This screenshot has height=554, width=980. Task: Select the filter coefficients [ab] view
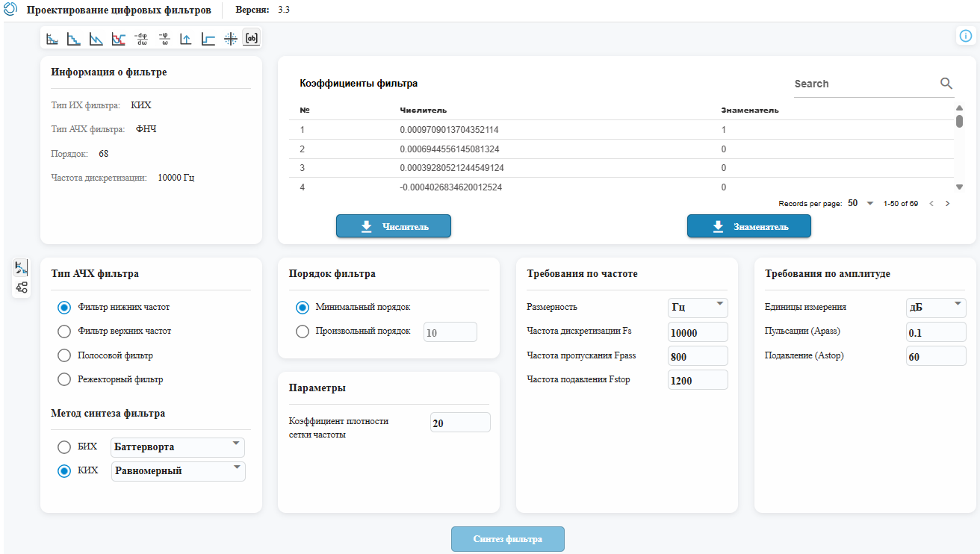pos(252,38)
